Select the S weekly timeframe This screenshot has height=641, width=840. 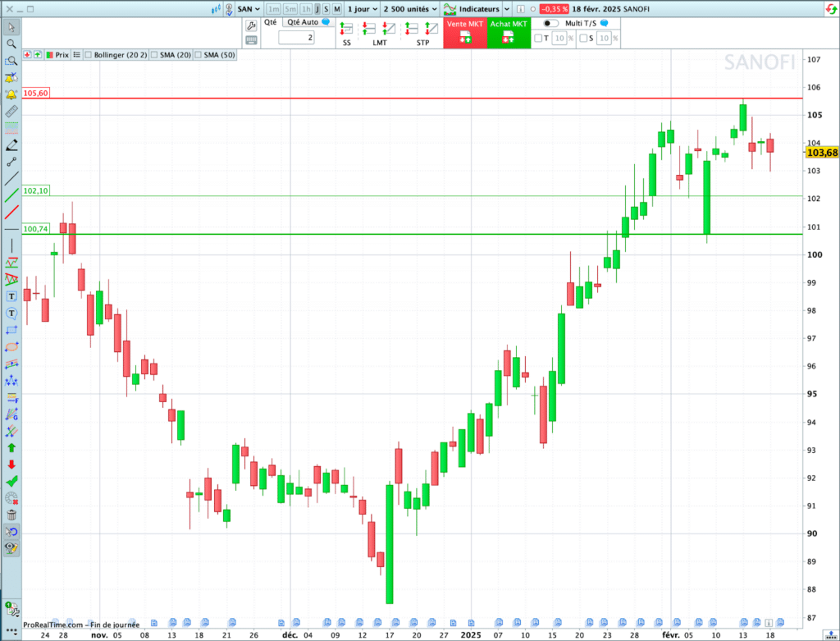click(x=326, y=9)
